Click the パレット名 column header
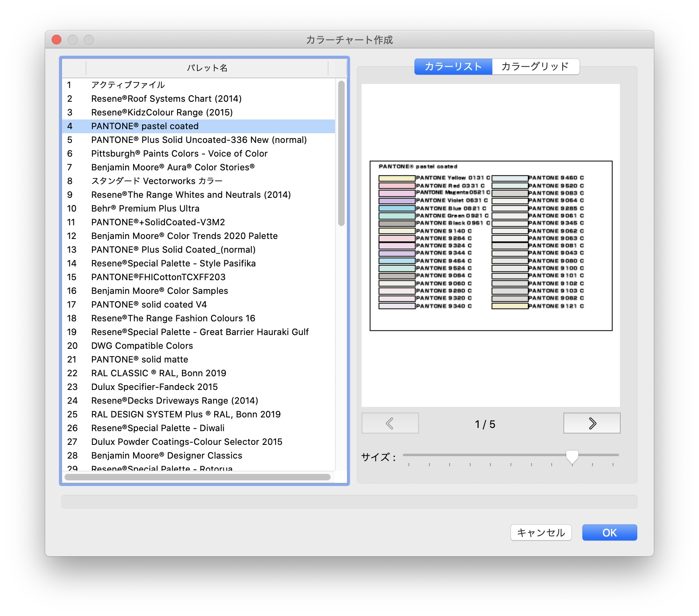This screenshot has width=699, height=616. point(207,68)
